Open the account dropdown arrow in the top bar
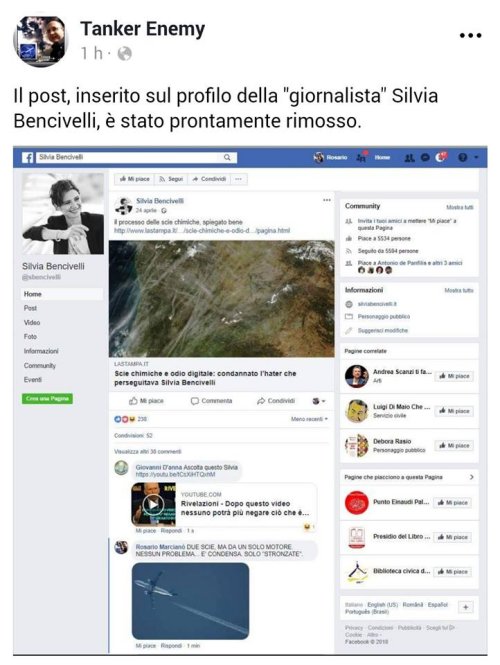The width and height of the screenshot is (500, 665). pos(477,158)
